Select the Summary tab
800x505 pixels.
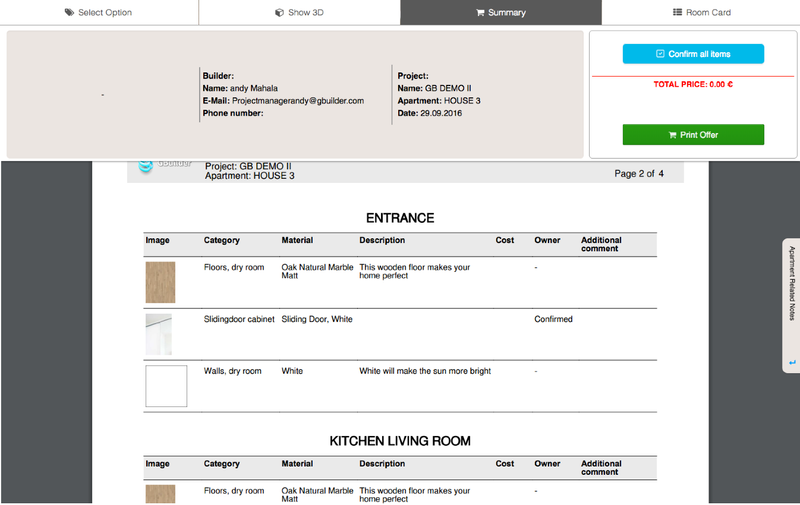tap(501, 12)
